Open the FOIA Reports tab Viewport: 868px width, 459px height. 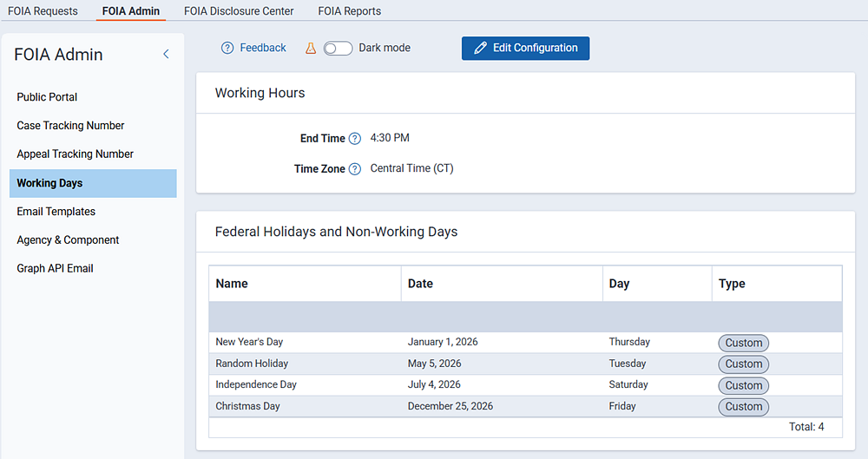pos(349,11)
